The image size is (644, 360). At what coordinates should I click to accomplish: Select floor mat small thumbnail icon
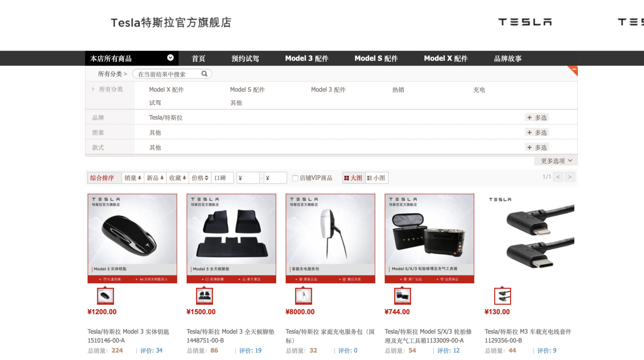(204, 296)
